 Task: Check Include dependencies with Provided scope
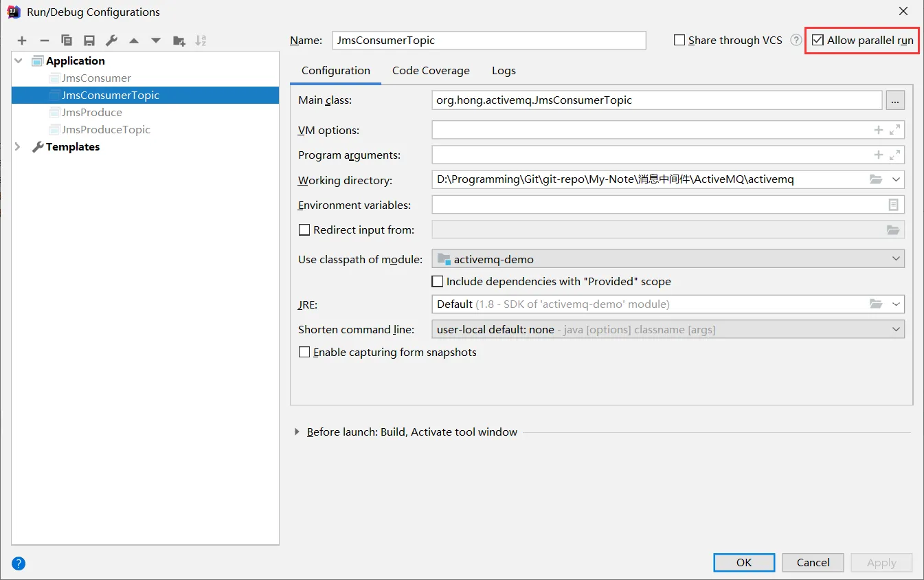[437, 281]
